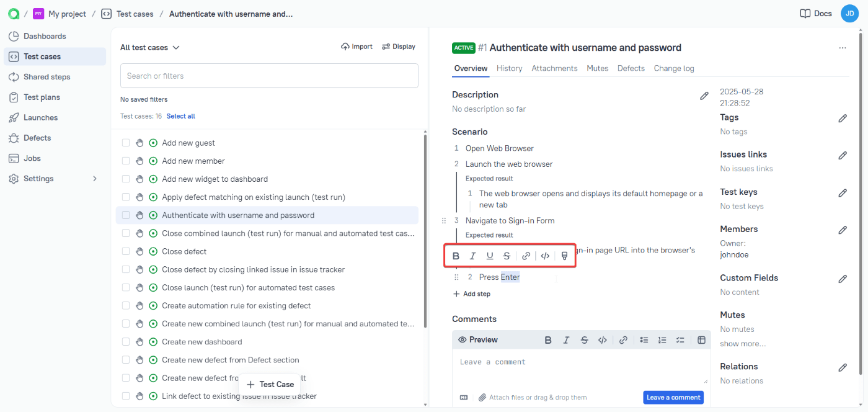Check the checkbox next to Add new guest
This screenshot has width=868, height=412.
click(x=126, y=142)
